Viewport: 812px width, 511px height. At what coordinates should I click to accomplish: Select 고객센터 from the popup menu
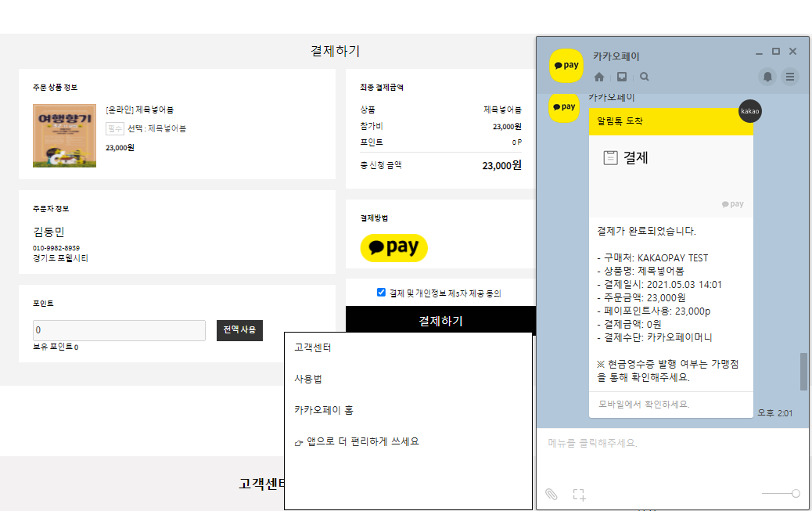pos(313,347)
